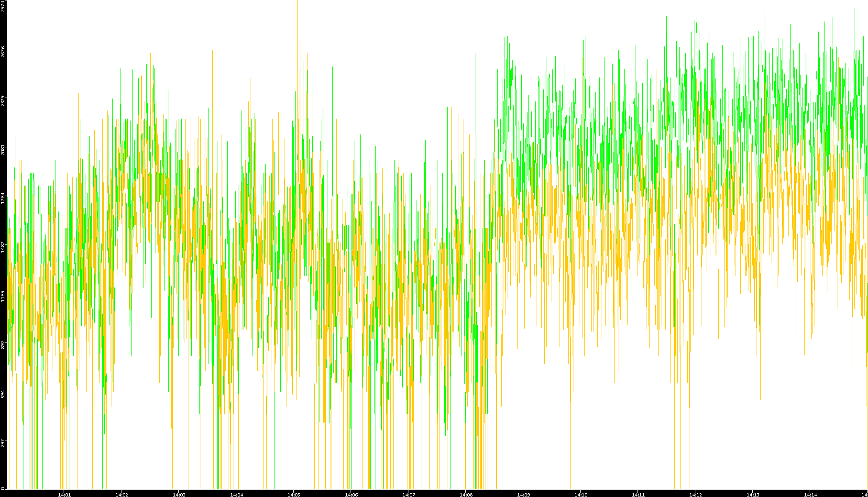Click the 14:09 x-axis label
This screenshot has height=497, width=868.
point(523,495)
